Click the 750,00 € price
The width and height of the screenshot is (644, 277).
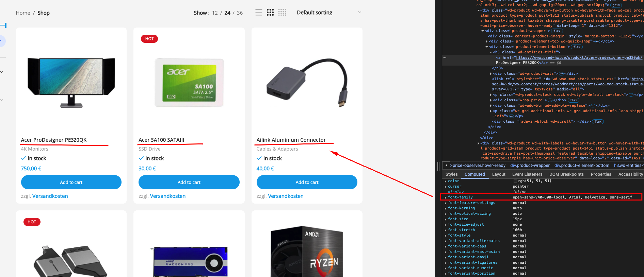(31, 168)
